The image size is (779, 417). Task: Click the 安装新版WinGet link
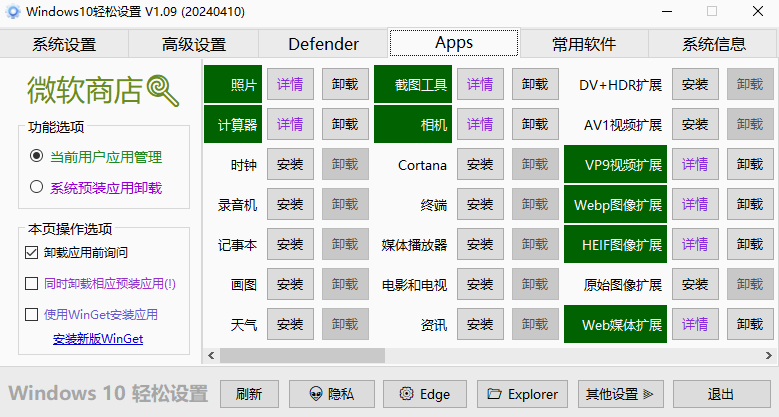(98, 339)
